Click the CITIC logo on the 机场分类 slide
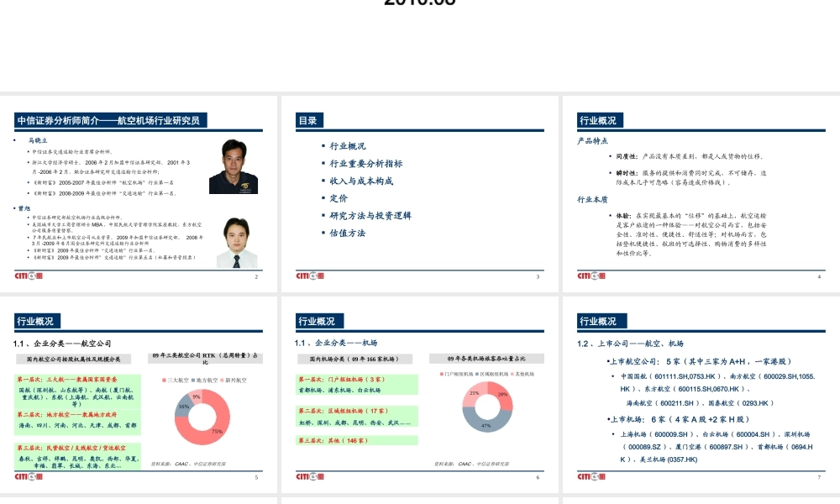This screenshot has width=840, height=504. (x=309, y=476)
